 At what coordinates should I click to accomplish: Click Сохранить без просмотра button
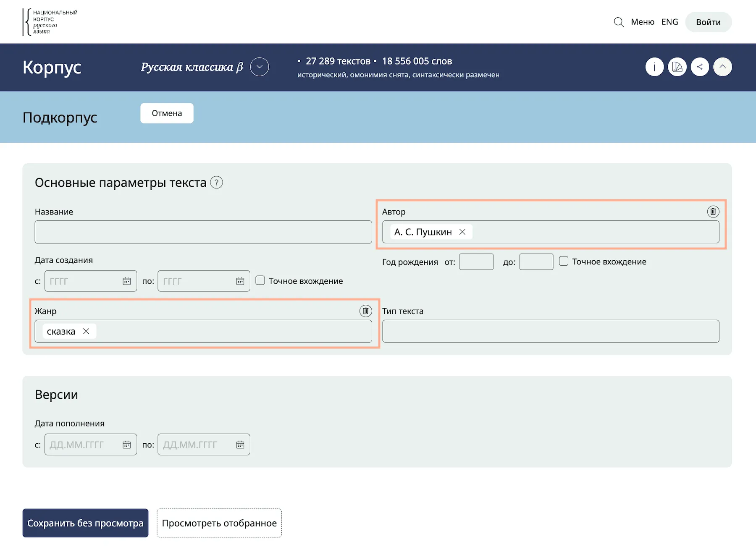click(x=85, y=523)
